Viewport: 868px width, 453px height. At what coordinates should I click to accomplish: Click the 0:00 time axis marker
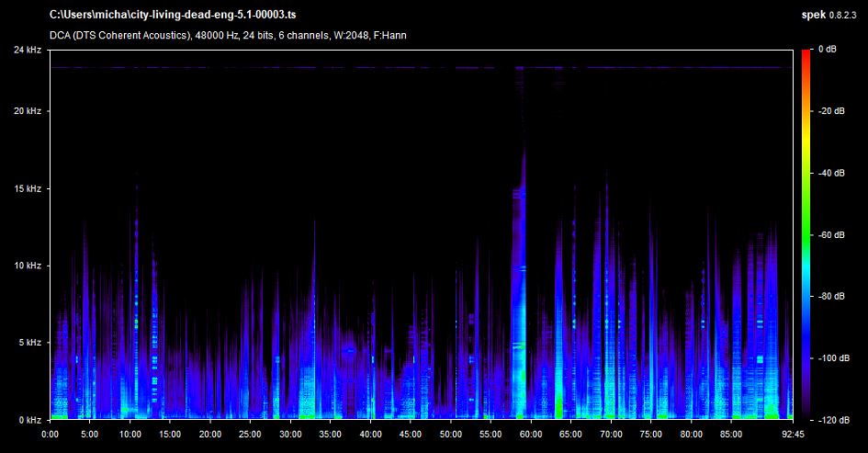(51, 434)
